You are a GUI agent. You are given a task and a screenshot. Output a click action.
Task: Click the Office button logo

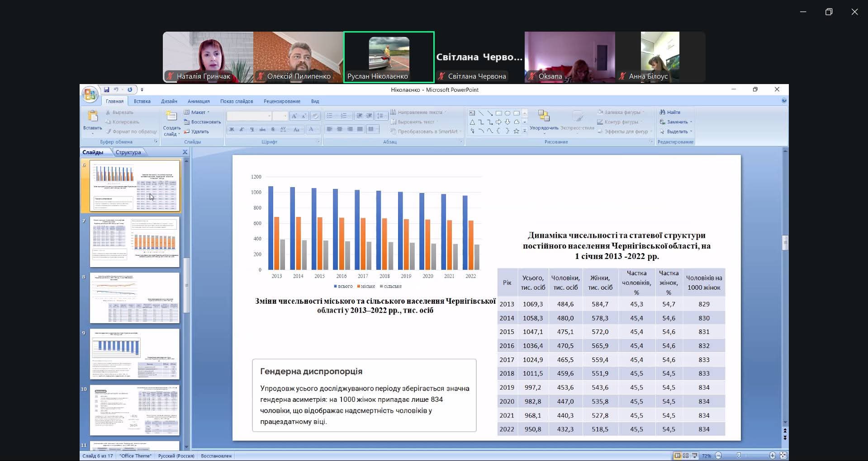tap(90, 94)
